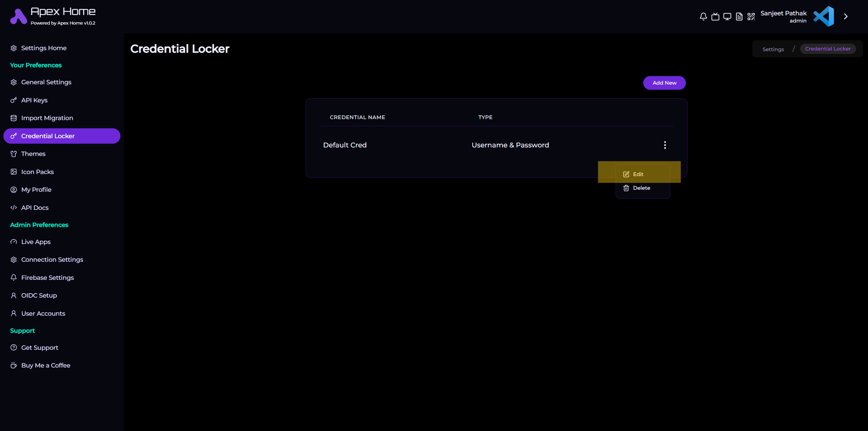Click the Apex Home logo
Viewport: 868px width, 431px height.
coord(18,16)
